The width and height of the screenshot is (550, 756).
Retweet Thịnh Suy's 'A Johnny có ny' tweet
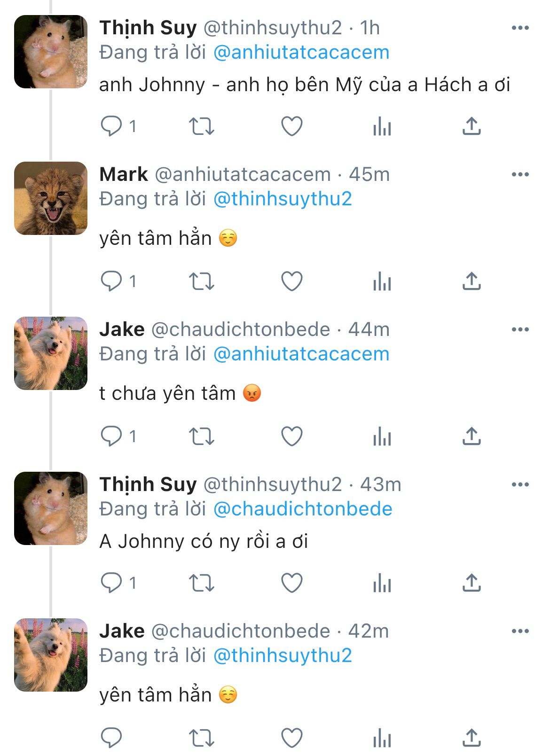(201, 583)
